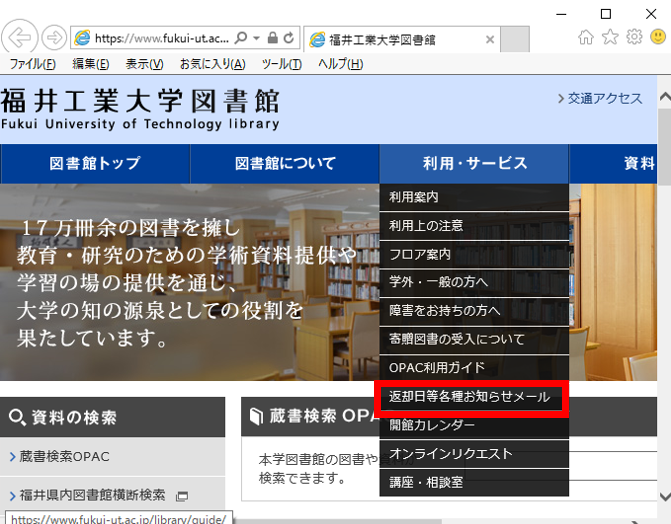The image size is (671, 524).
Task: Close the 福井工業大学図書館 browser tab
Action: 490,40
